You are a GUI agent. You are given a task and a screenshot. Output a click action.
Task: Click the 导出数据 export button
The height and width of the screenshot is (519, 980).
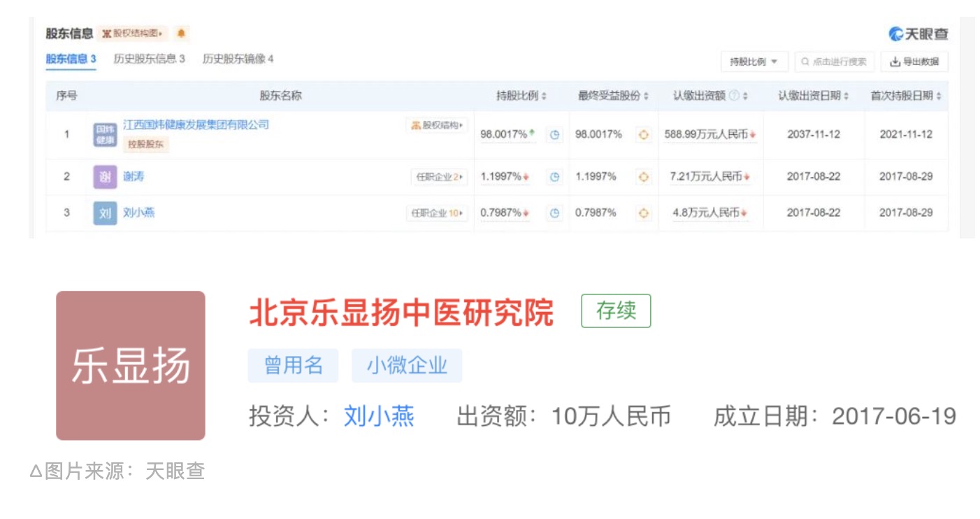(914, 62)
